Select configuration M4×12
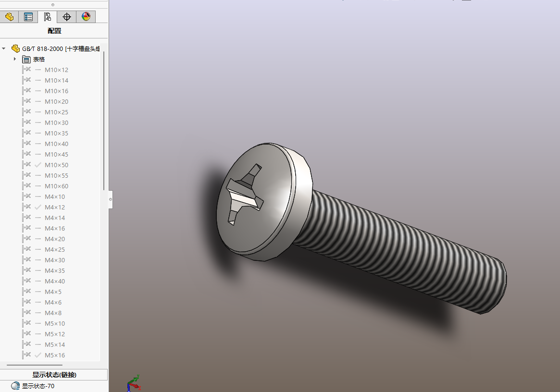The width and height of the screenshot is (560, 392). click(x=55, y=207)
